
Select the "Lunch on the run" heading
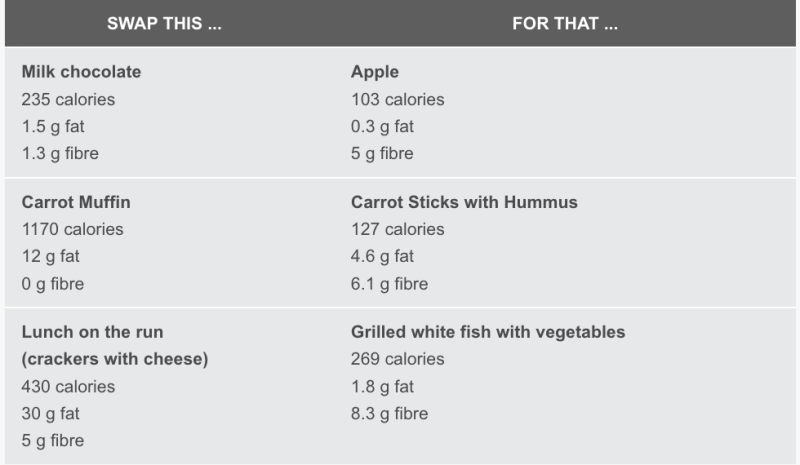[92, 332]
